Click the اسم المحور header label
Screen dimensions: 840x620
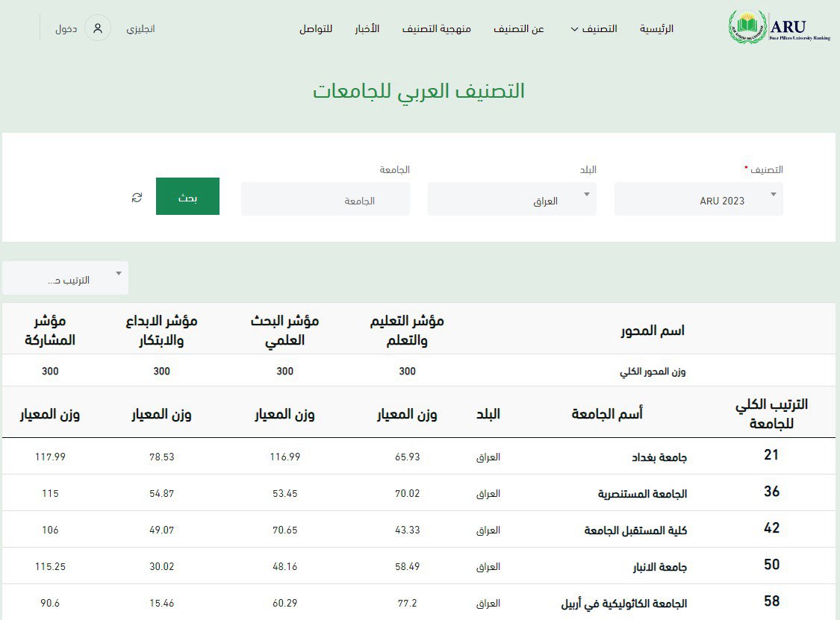(653, 331)
